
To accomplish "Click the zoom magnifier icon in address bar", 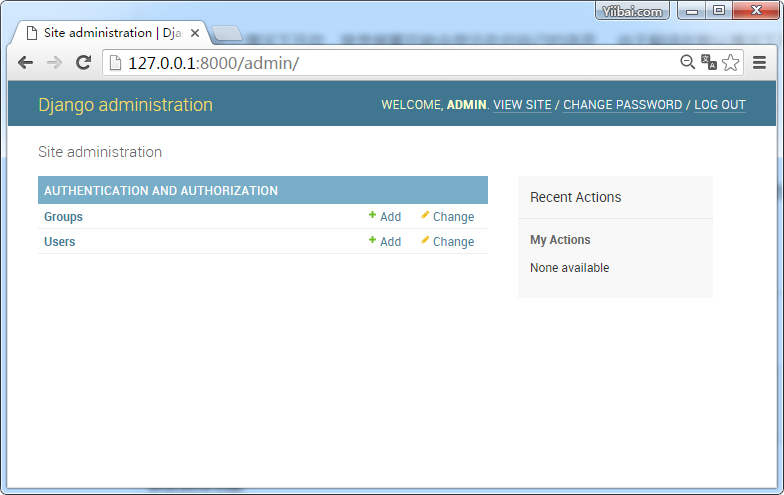I will point(687,62).
